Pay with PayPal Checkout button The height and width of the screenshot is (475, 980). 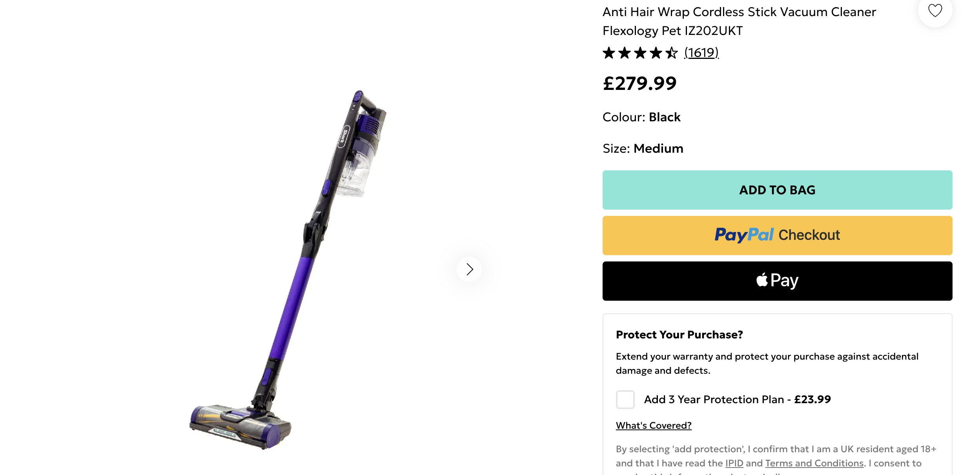coord(777,236)
